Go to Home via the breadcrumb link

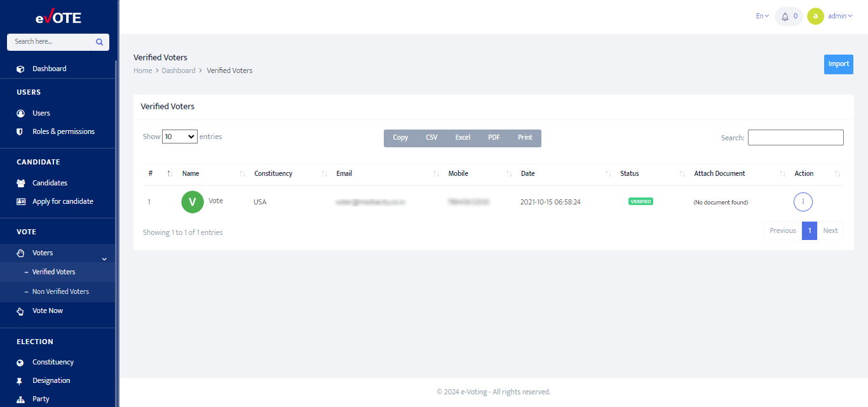coord(142,70)
